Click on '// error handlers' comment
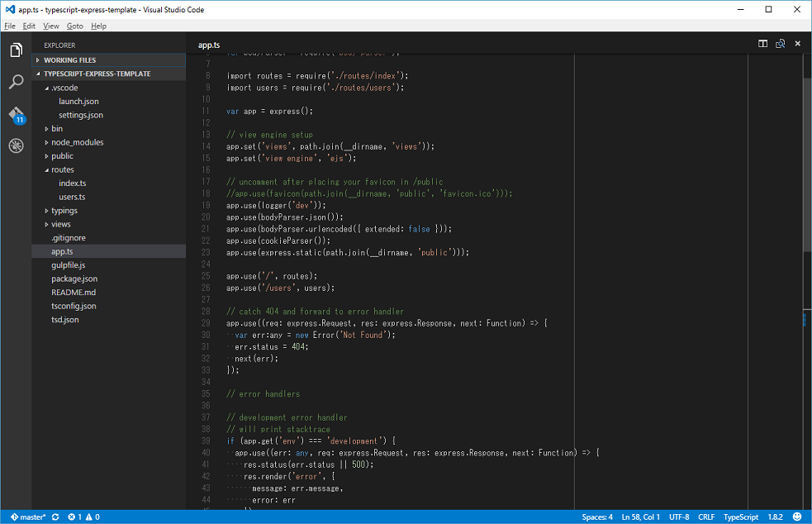Image resolution: width=812 pixels, height=524 pixels. click(263, 394)
